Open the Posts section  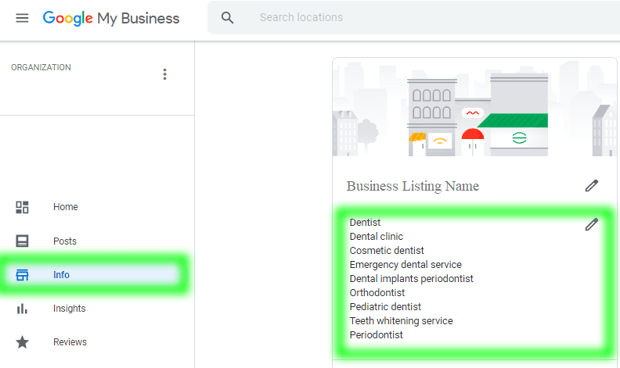(65, 241)
